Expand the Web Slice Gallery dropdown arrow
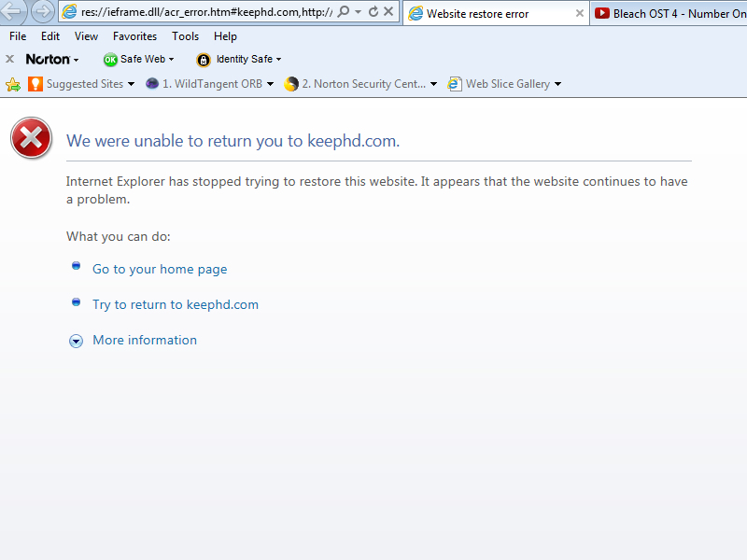Image resolution: width=747 pixels, height=560 pixels. tap(557, 84)
